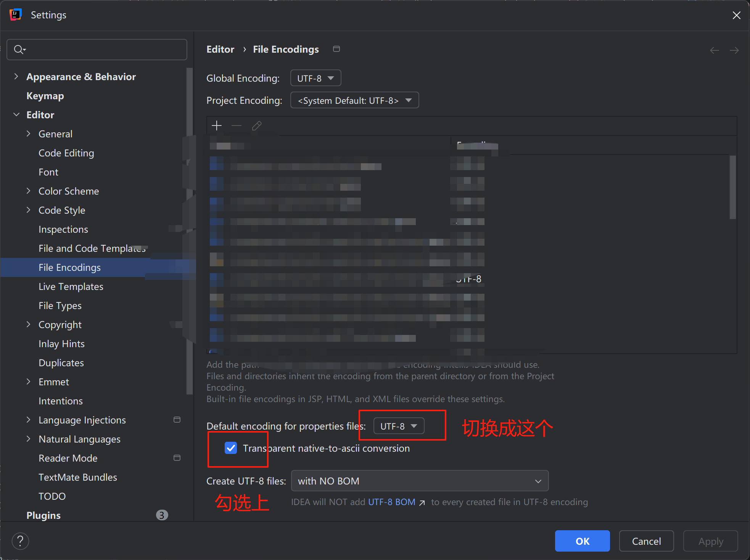
Task: Select File Encodings in tree
Action: point(70,267)
